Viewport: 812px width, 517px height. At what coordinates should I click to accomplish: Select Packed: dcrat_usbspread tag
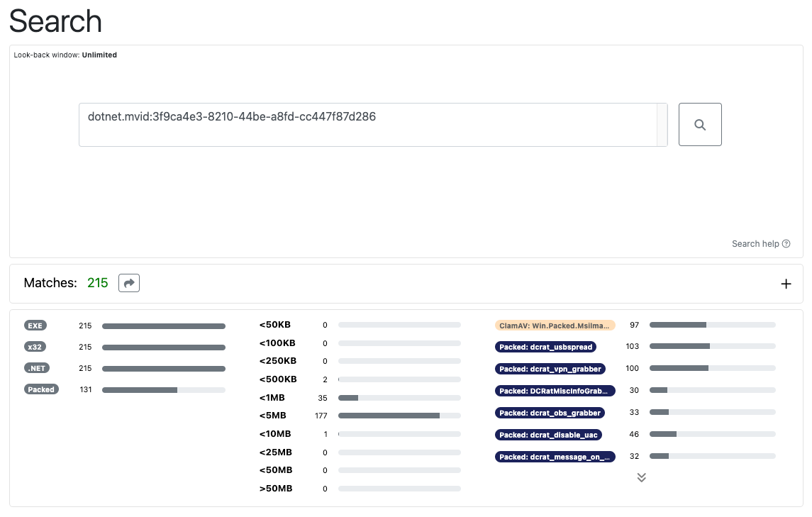(x=545, y=347)
